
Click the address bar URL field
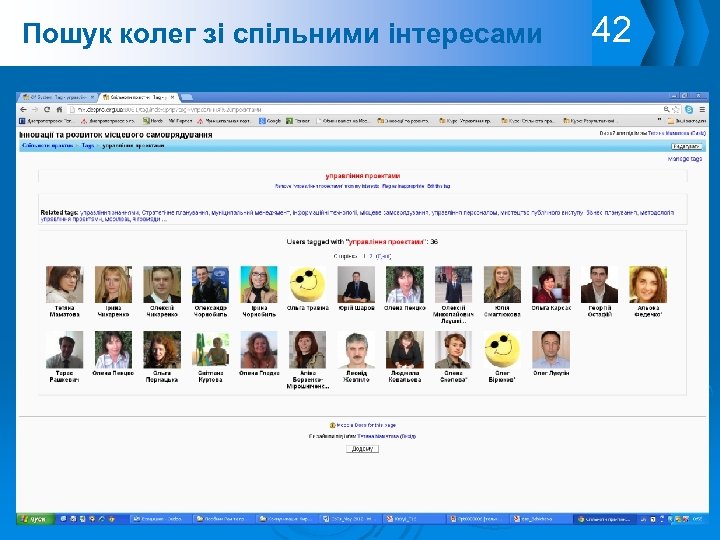tap(365, 110)
